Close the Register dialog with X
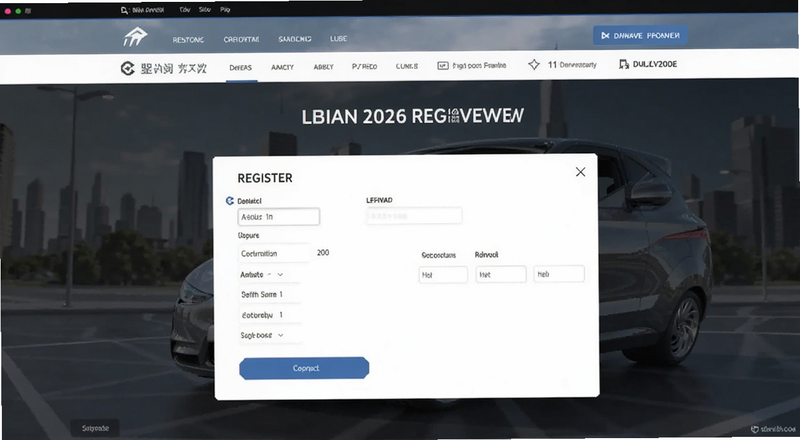800x440 pixels. 581,172
